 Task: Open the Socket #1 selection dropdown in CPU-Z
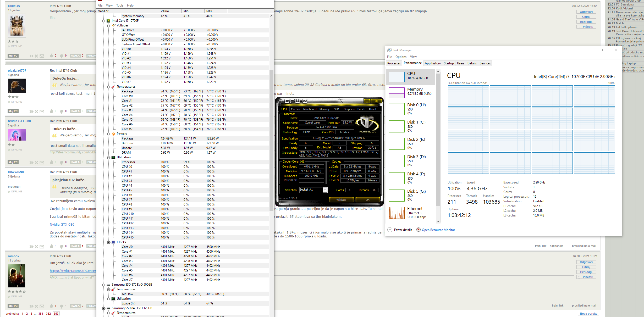coord(325,190)
